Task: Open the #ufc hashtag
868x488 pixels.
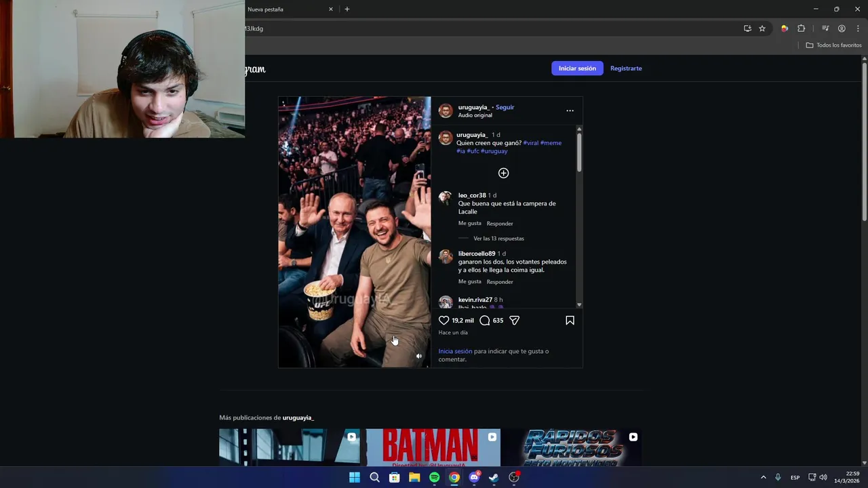Action: [x=473, y=151]
